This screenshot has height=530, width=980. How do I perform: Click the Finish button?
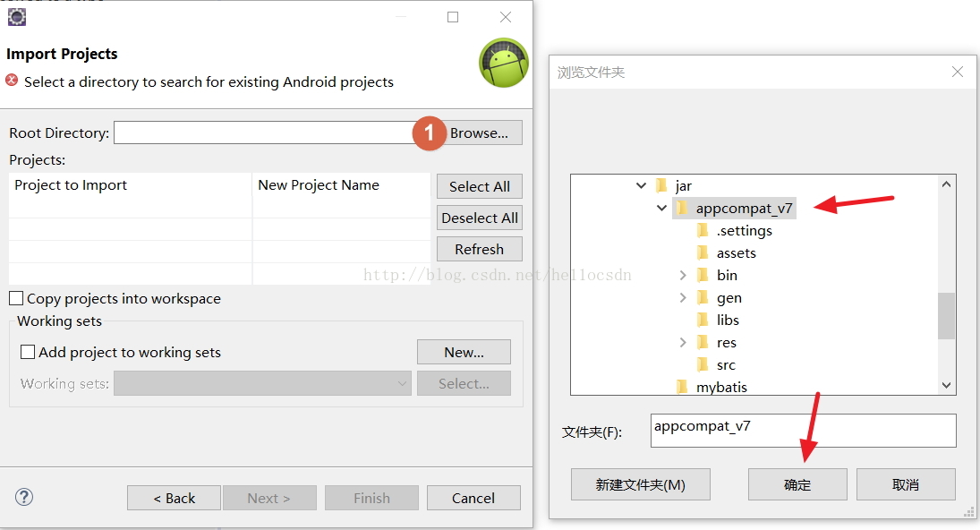coord(371,498)
